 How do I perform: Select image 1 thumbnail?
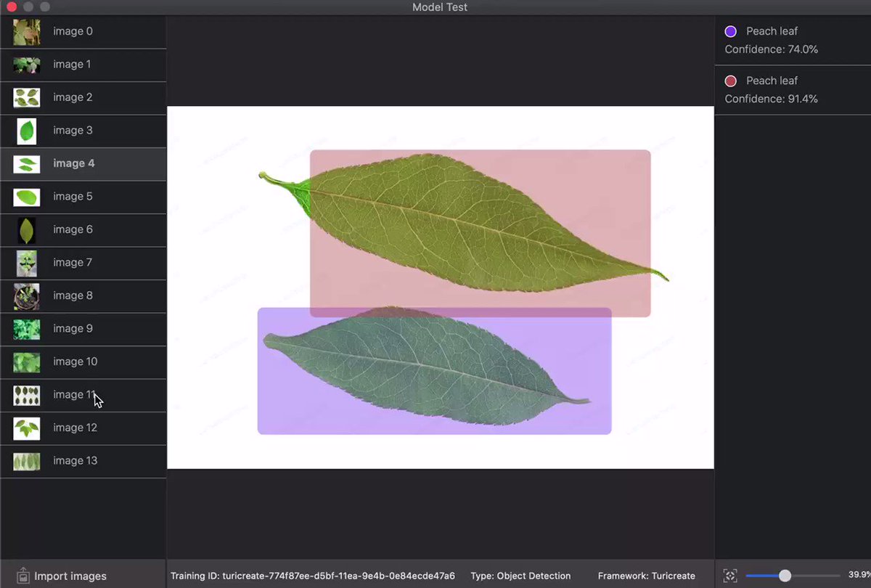click(26, 65)
